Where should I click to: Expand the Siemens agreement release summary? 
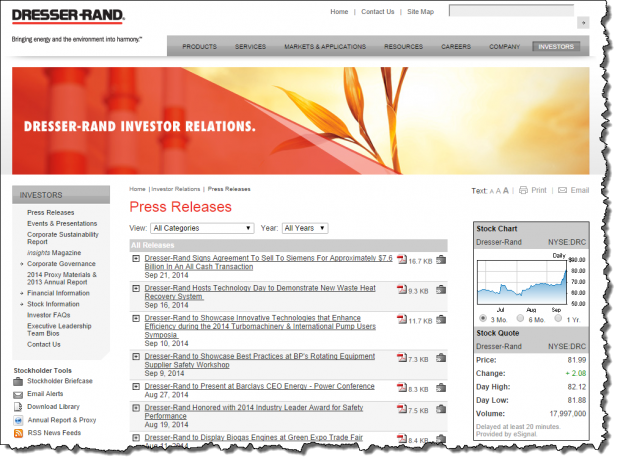pyautogui.click(x=136, y=260)
